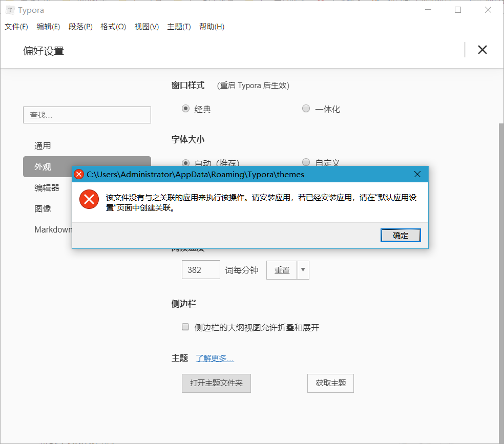Click 打开主题文件夹 button
Viewport: 504px width, 444px height.
(x=216, y=383)
